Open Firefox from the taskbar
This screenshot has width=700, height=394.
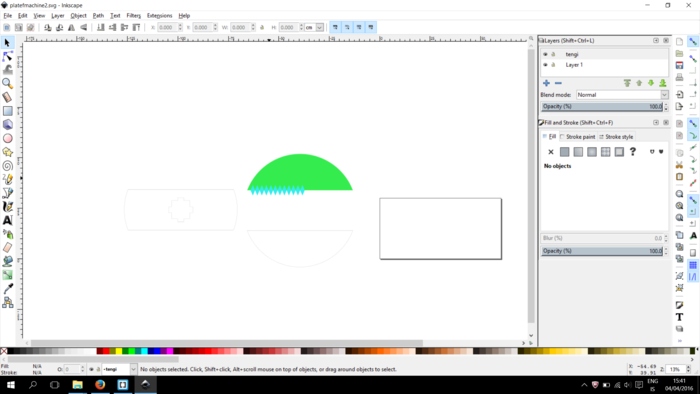[x=100, y=385]
